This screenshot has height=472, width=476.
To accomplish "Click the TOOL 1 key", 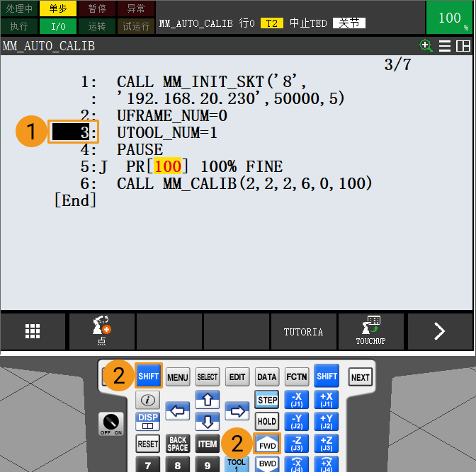I will tap(237, 464).
